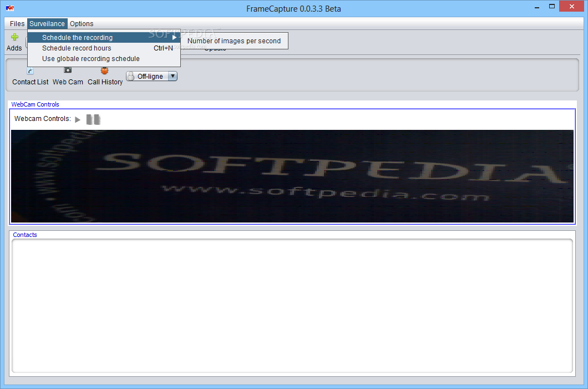The image size is (588, 389).
Task: Maximize the FrameCapture window
Action: coord(551,6)
